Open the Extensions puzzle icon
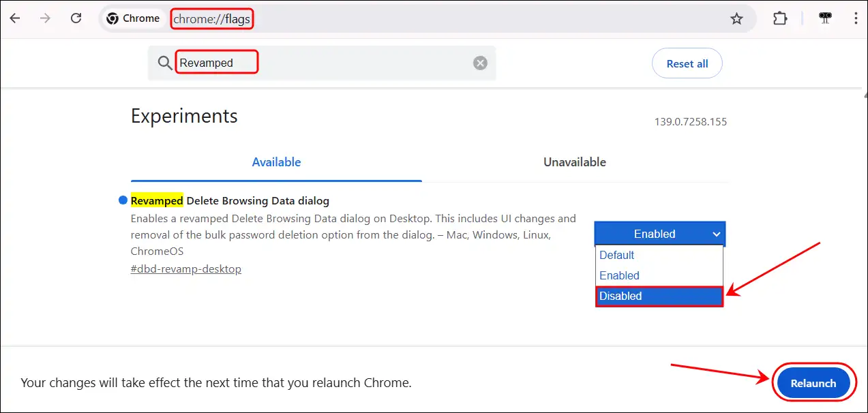Image resolution: width=868 pixels, height=413 pixels. click(x=780, y=19)
